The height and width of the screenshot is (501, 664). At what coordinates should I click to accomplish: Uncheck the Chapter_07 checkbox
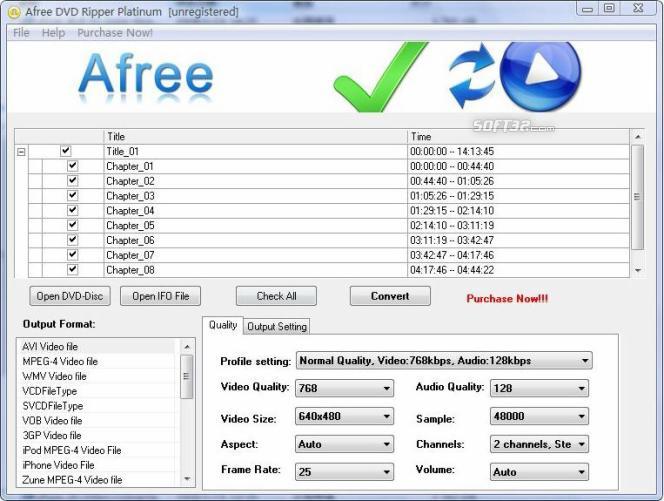(72, 255)
